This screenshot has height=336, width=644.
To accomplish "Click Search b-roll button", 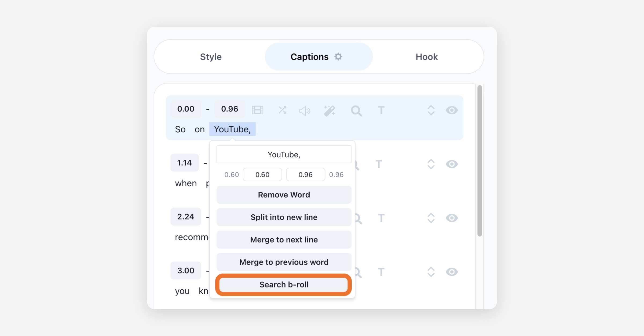I will coord(284,285).
